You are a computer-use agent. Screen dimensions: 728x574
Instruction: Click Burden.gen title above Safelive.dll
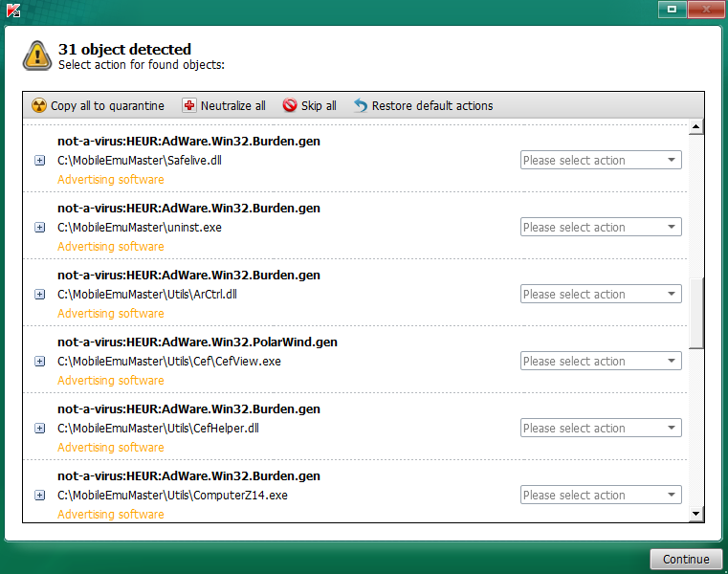click(x=189, y=141)
